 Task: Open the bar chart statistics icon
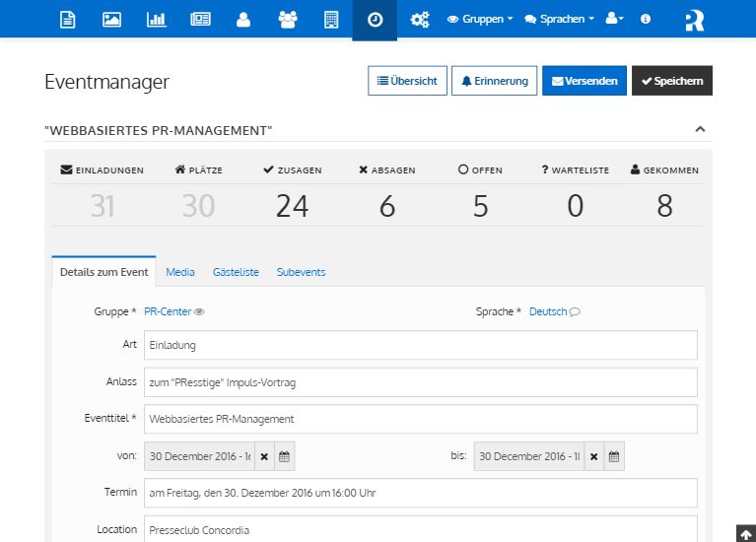click(156, 20)
